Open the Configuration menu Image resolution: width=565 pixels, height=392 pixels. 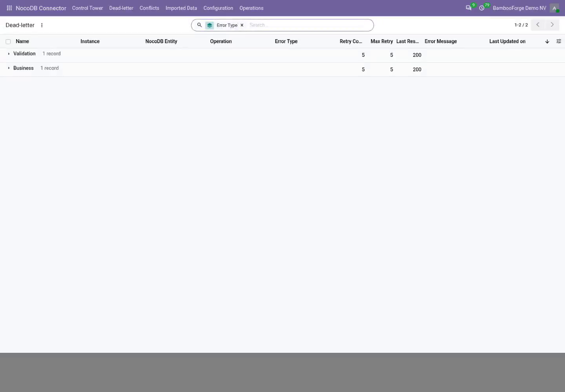pos(218,8)
